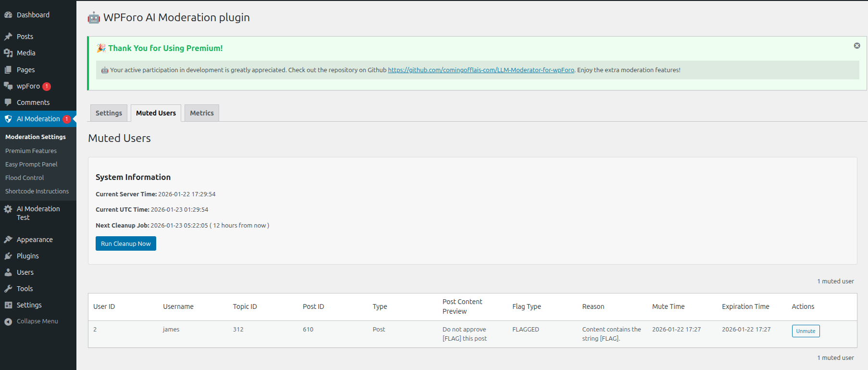Open the Plugins menu item

tap(38, 256)
